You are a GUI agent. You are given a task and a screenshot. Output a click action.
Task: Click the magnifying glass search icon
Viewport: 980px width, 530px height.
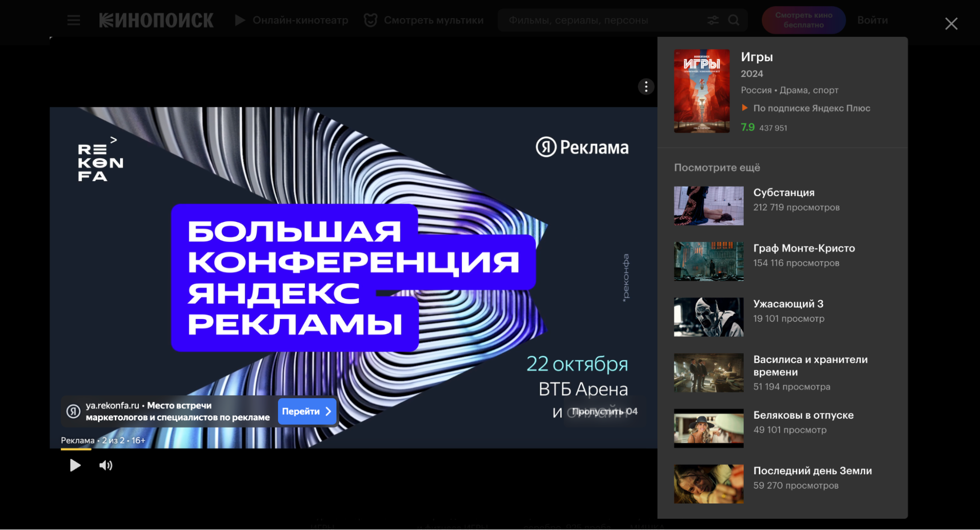pos(733,20)
